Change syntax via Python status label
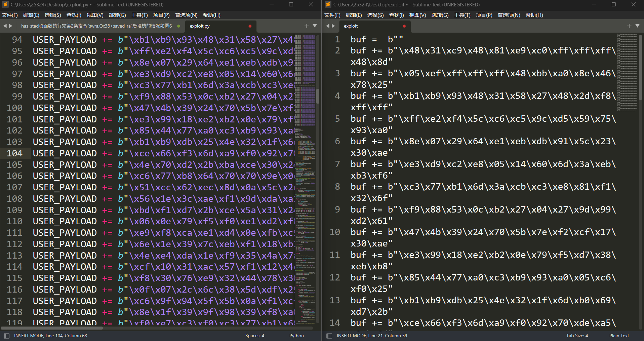644x341 pixels. [x=296, y=336]
